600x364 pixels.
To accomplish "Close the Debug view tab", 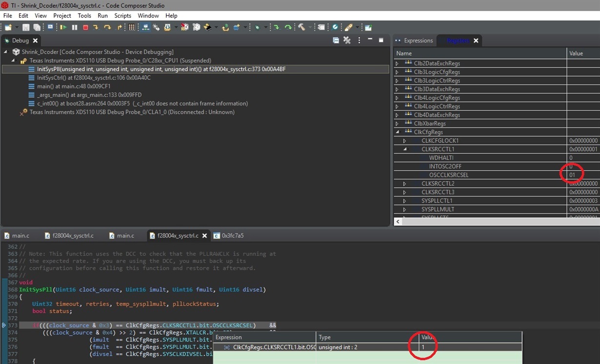I will [x=35, y=40].
